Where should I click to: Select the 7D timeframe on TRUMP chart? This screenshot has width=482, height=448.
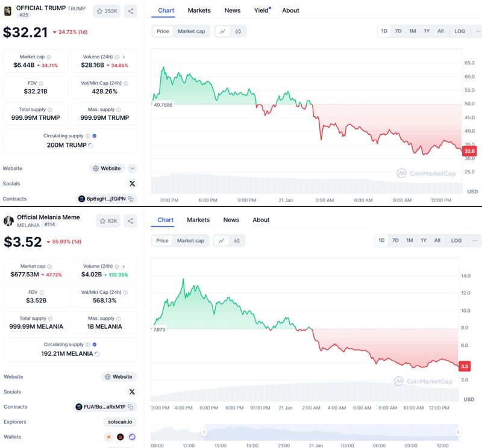398,31
